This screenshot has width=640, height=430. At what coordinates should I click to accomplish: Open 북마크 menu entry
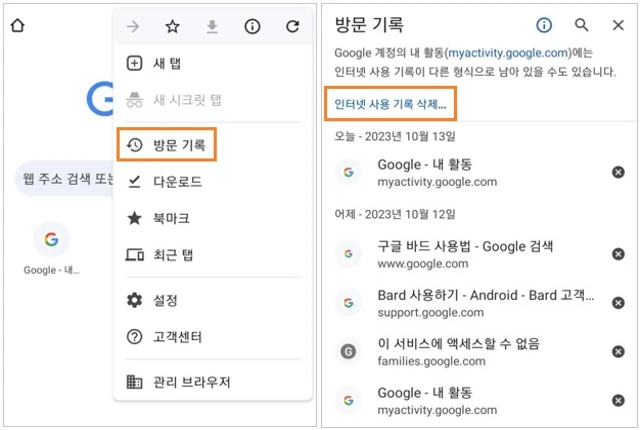pyautogui.click(x=212, y=218)
